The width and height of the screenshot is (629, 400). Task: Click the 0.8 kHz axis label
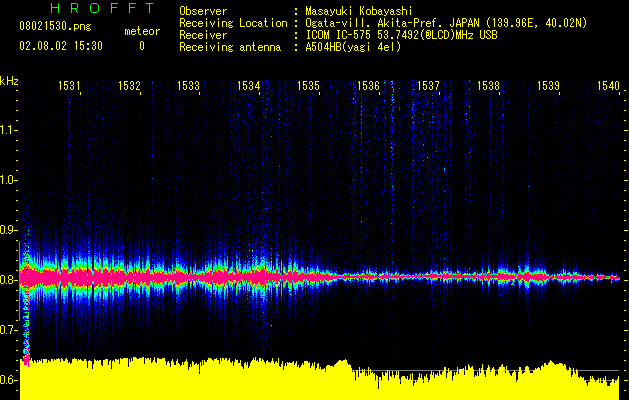pos(8,280)
